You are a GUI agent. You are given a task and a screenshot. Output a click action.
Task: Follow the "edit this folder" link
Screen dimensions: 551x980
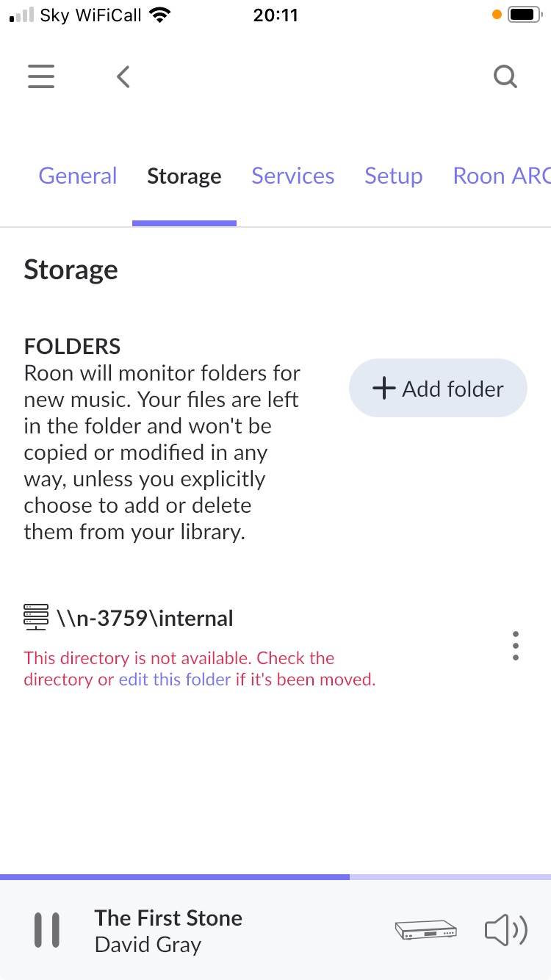coord(175,680)
